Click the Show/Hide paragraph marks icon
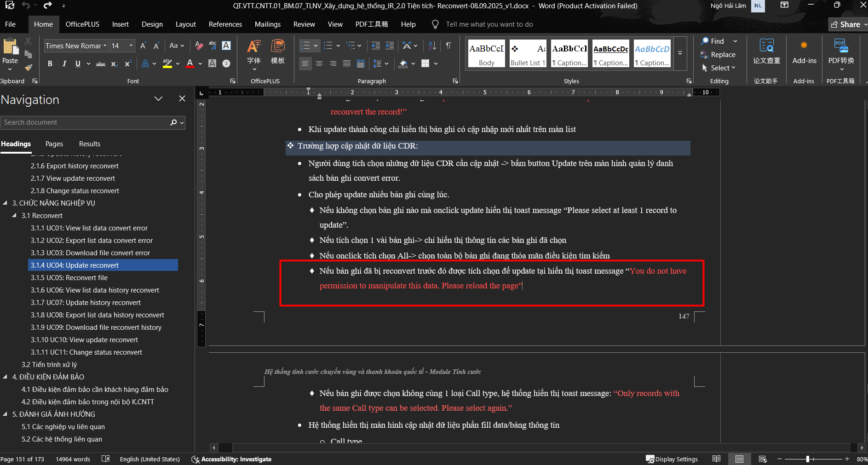The width and height of the screenshot is (868, 465). [448, 46]
